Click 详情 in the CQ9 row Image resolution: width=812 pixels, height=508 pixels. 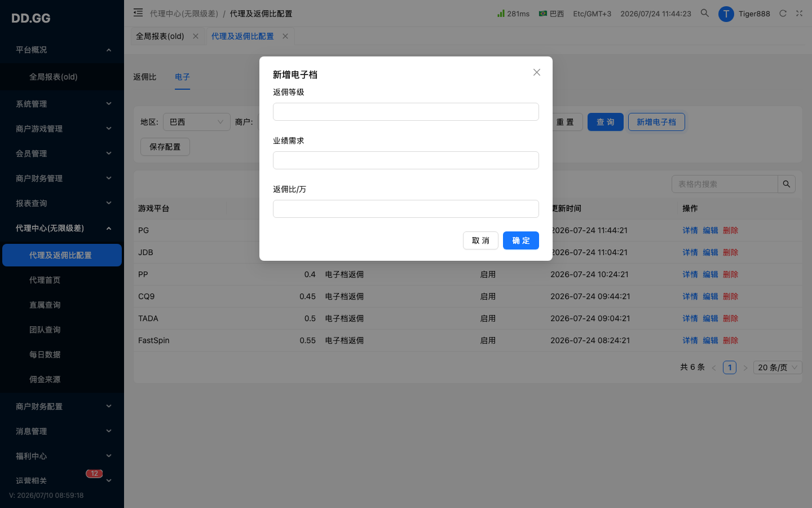tap(690, 296)
